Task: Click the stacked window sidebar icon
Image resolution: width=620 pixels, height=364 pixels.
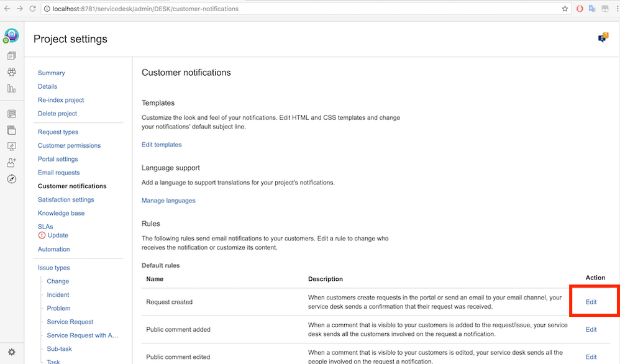Action: pyautogui.click(x=11, y=130)
